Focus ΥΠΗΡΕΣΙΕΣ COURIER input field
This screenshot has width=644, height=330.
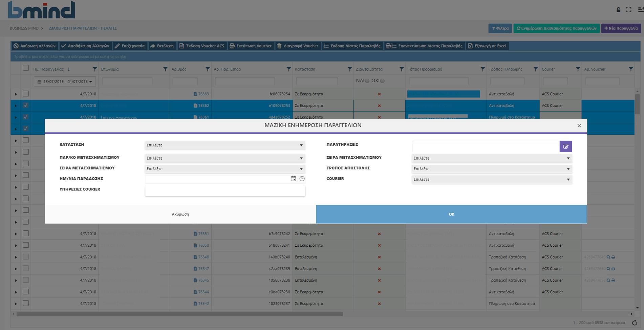[225, 191]
